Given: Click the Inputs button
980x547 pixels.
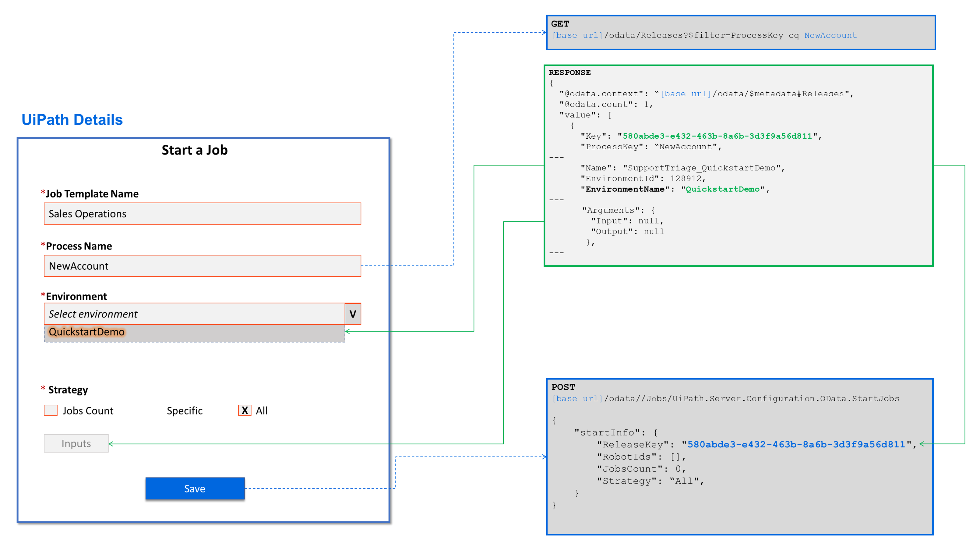Looking at the screenshot, I should point(76,443).
